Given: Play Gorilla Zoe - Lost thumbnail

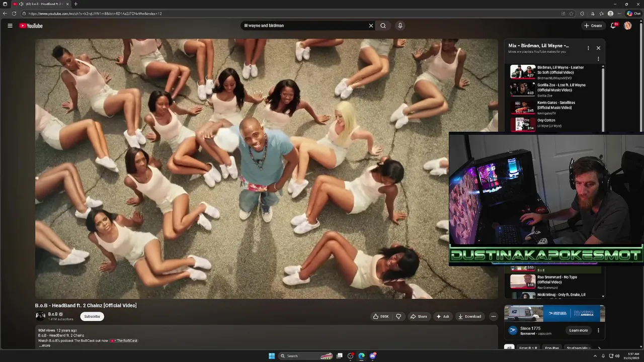Looking at the screenshot, I should click(523, 89).
